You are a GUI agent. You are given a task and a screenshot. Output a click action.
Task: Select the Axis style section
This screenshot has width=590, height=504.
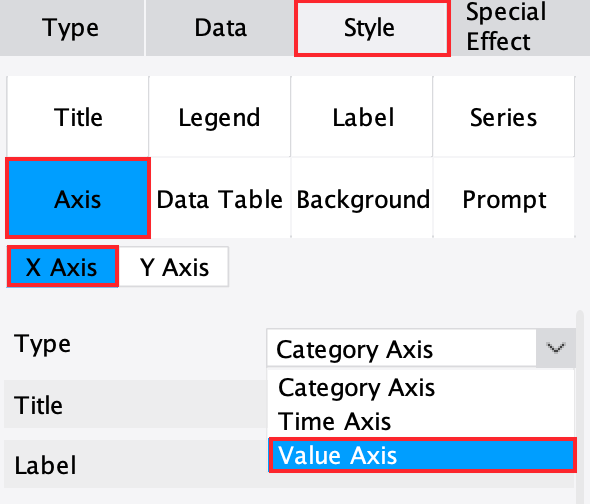click(x=78, y=198)
